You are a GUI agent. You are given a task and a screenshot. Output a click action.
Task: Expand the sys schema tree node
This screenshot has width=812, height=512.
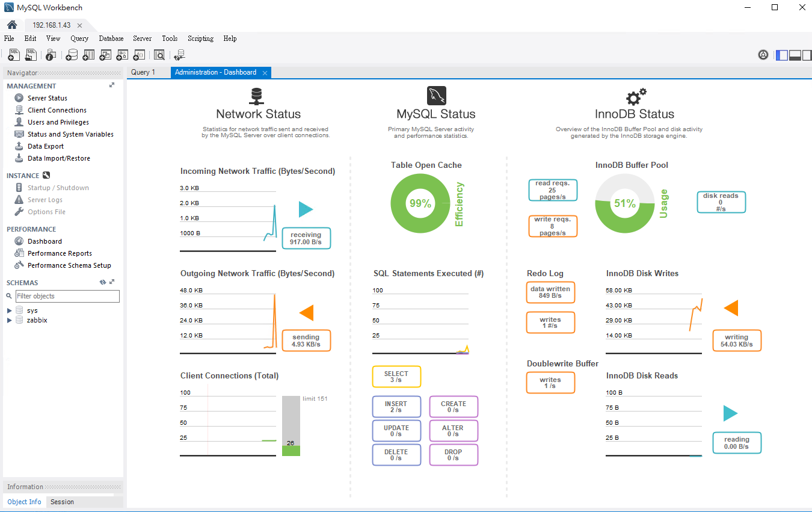(x=9, y=311)
